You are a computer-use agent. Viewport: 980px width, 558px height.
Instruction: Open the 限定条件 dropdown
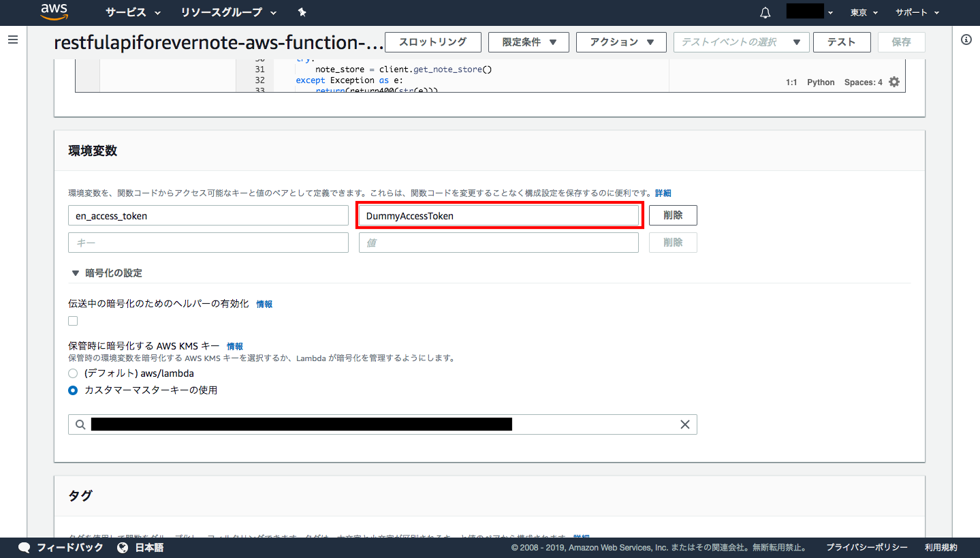[x=528, y=42]
